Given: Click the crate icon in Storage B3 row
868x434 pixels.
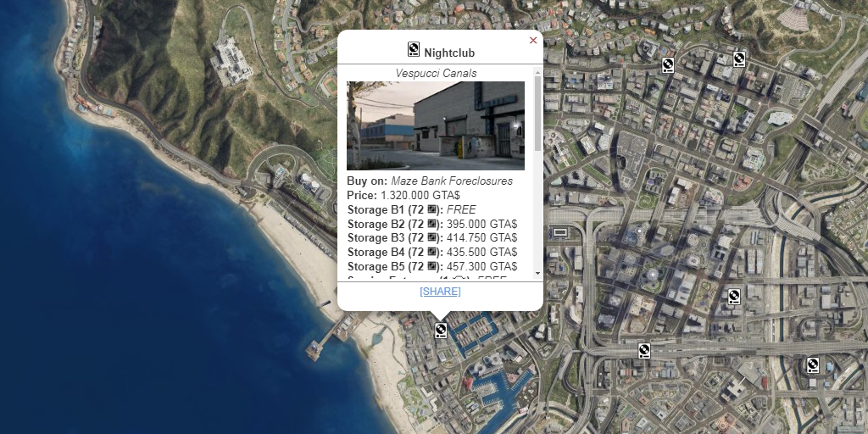Looking at the screenshot, I should tap(432, 238).
